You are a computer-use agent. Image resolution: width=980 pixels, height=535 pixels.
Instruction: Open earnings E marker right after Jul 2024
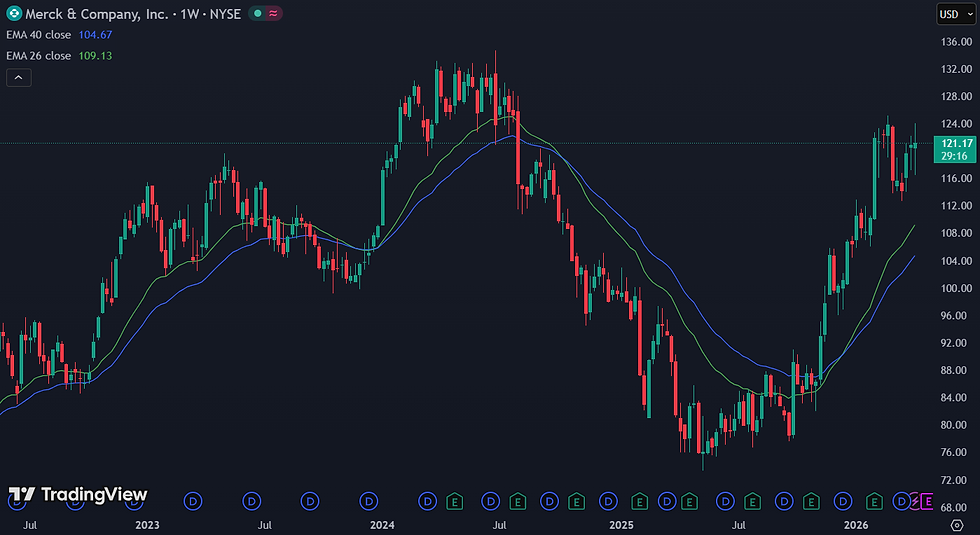(517, 501)
